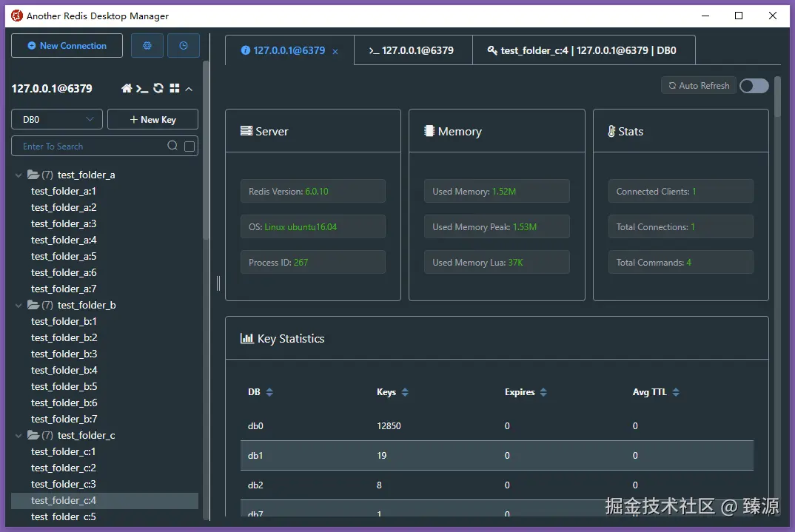This screenshot has width=795, height=532.
Task: Collapse the test_folder_b tree node
Action: (x=19, y=306)
